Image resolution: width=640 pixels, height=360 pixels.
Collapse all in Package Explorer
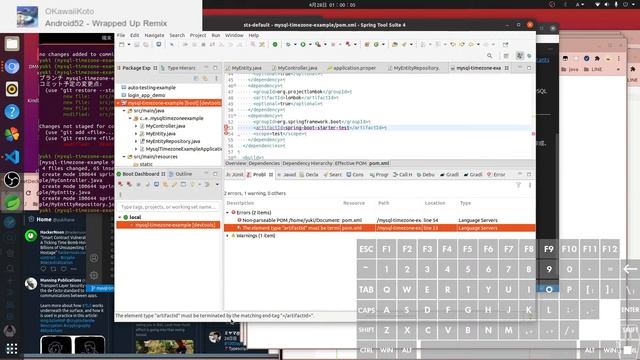coord(196,78)
